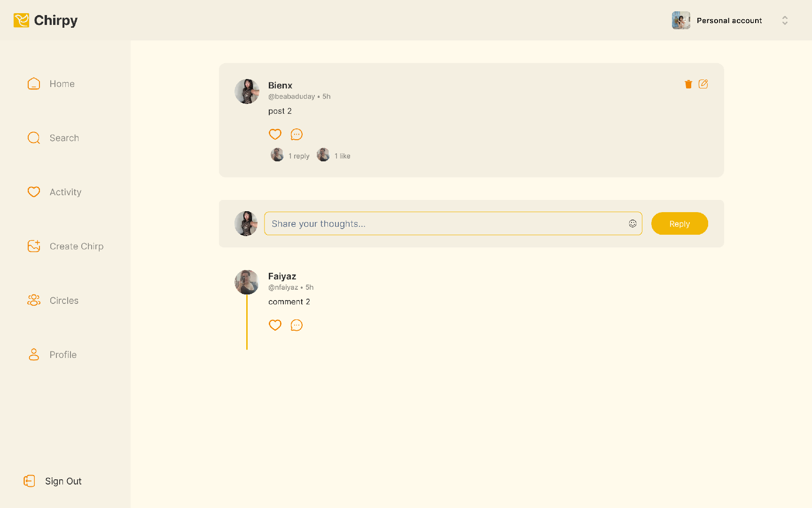Click the Chirpy logo icon
The image size is (812, 508).
21,20
